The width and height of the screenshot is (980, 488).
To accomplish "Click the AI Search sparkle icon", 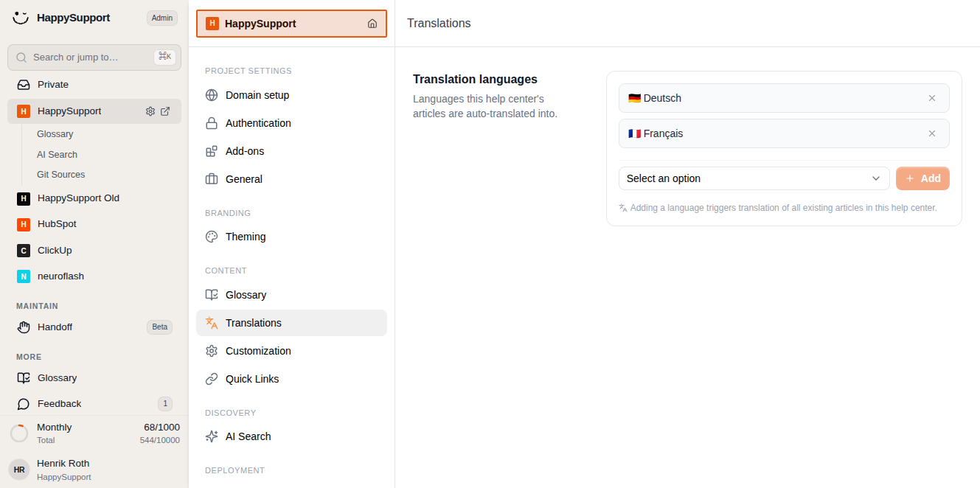I will (x=212, y=436).
